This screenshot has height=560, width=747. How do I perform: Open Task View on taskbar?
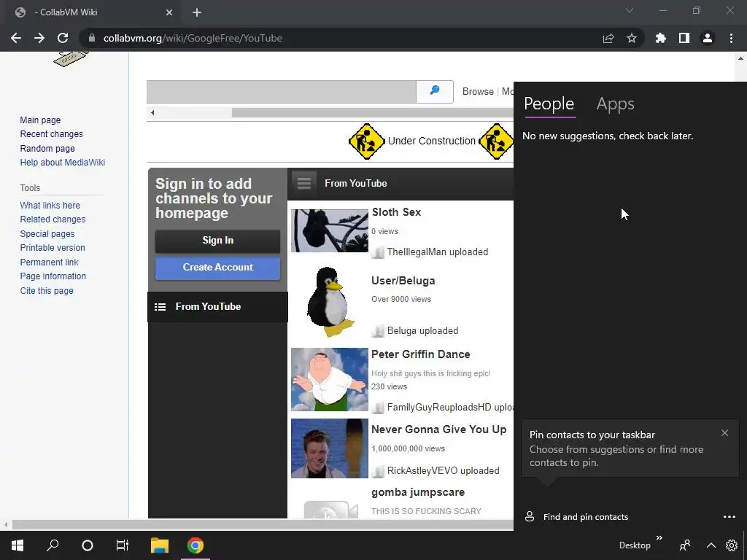[123, 545]
